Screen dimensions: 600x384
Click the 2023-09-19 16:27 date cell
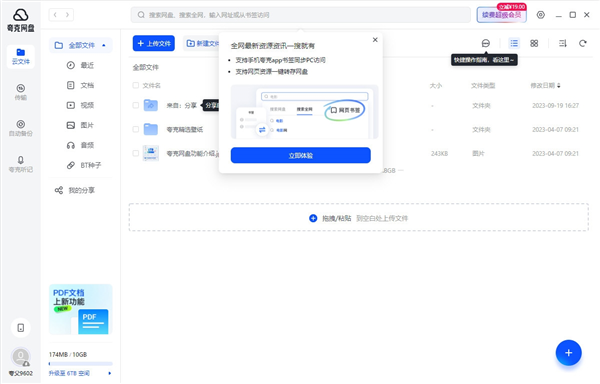pos(555,106)
